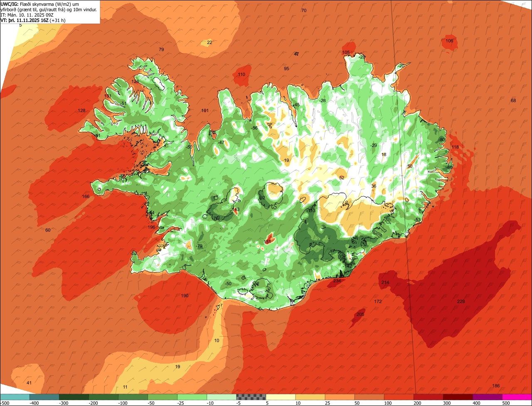Click the map value -80 in the Eastfjords
This screenshot has width=532, height=406.
442,139
